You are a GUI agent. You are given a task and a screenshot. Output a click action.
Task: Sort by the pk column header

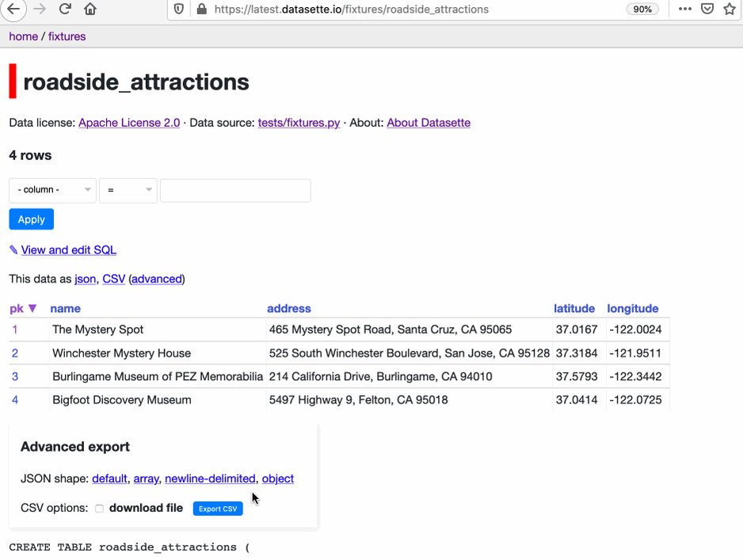click(17, 308)
